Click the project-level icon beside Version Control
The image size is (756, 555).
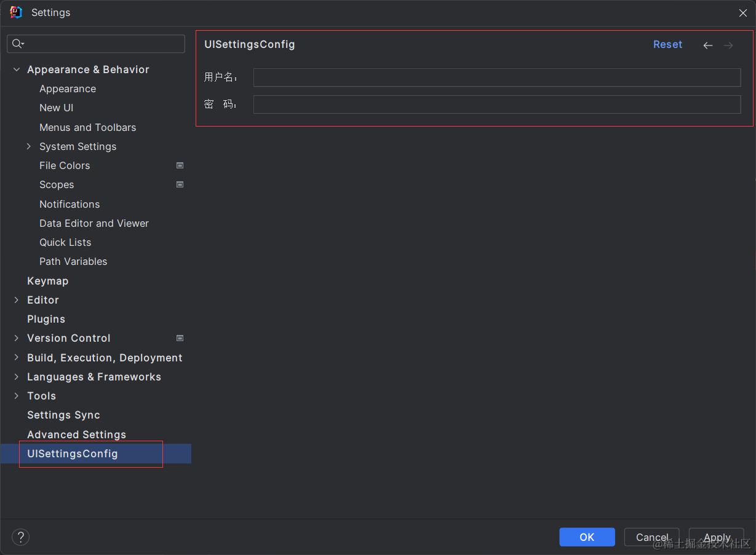click(x=180, y=338)
